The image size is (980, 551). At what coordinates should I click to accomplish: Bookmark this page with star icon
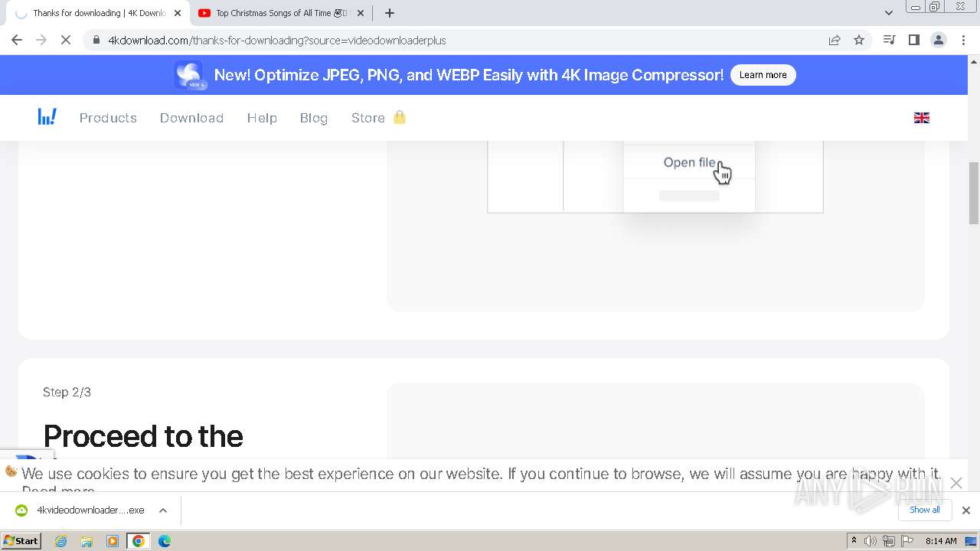click(859, 40)
